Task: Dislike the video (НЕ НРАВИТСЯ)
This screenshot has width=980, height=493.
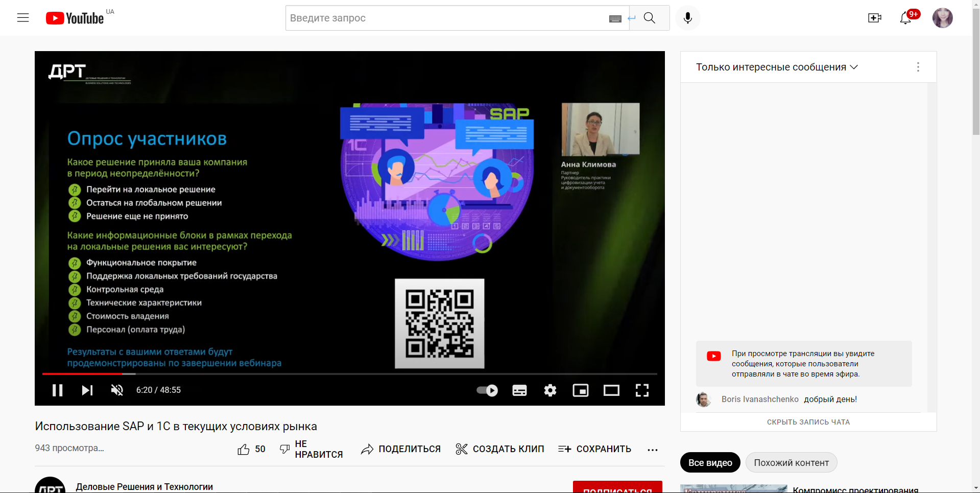Action: tap(311, 449)
